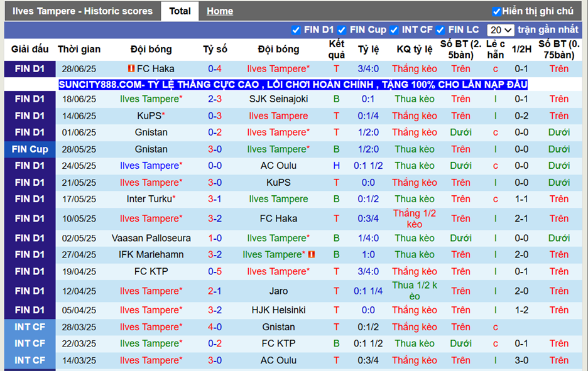588x371 pixels.
Task: Click SJK Seinajoki team name
Action: click(x=278, y=99)
